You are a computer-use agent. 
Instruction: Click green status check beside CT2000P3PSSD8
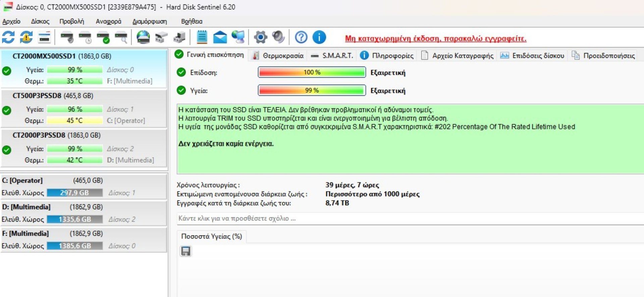[7, 150]
